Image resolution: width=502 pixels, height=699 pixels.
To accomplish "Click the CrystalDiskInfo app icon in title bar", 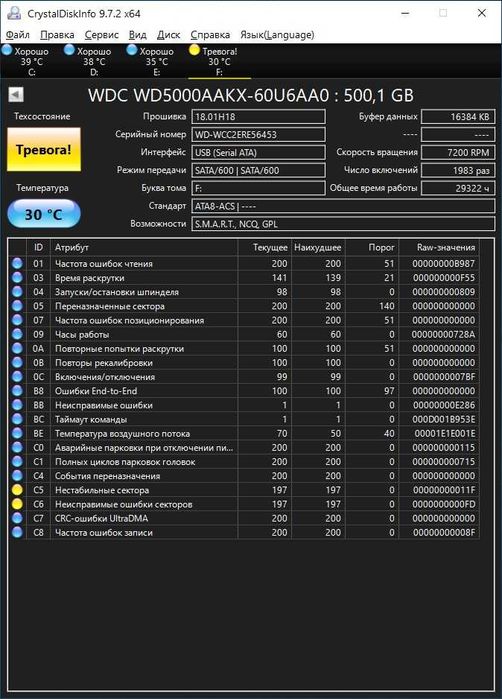I will (14, 13).
